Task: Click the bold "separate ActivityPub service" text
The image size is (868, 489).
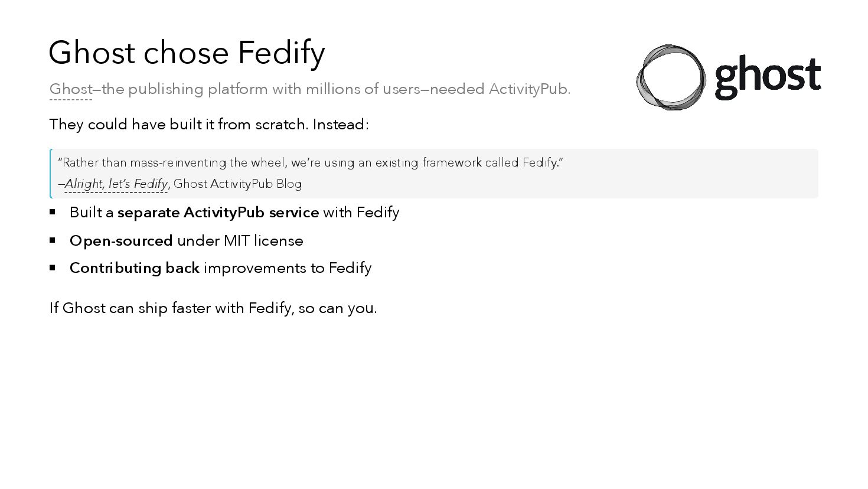Action: (x=218, y=213)
